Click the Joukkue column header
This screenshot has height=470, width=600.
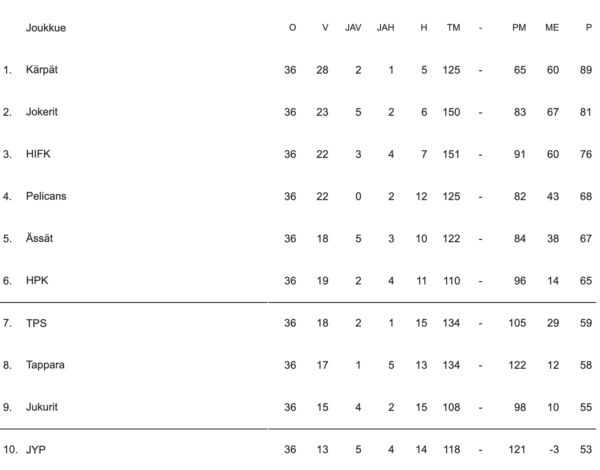[46, 27]
